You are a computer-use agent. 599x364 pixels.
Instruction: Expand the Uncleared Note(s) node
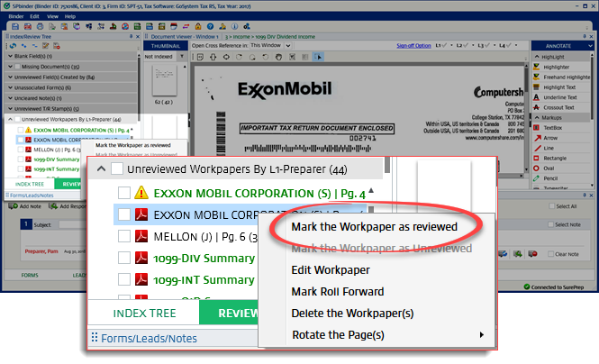click(x=10, y=98)
